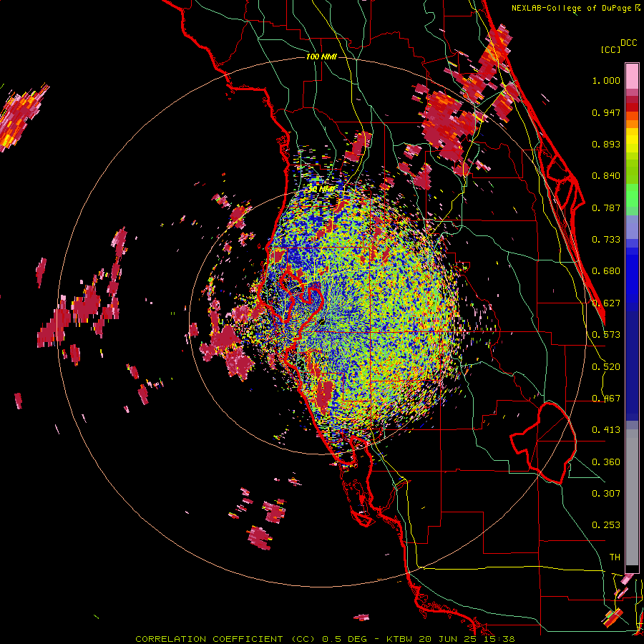644x644 pixels.
Task: Select the 0.787 legend value
Action: [x=606, y=208]
